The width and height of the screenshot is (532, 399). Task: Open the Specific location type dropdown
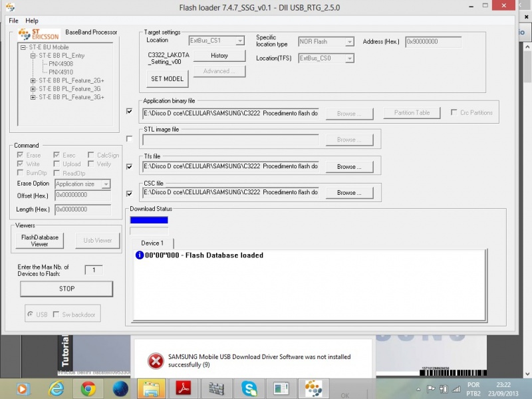[350, 42]
